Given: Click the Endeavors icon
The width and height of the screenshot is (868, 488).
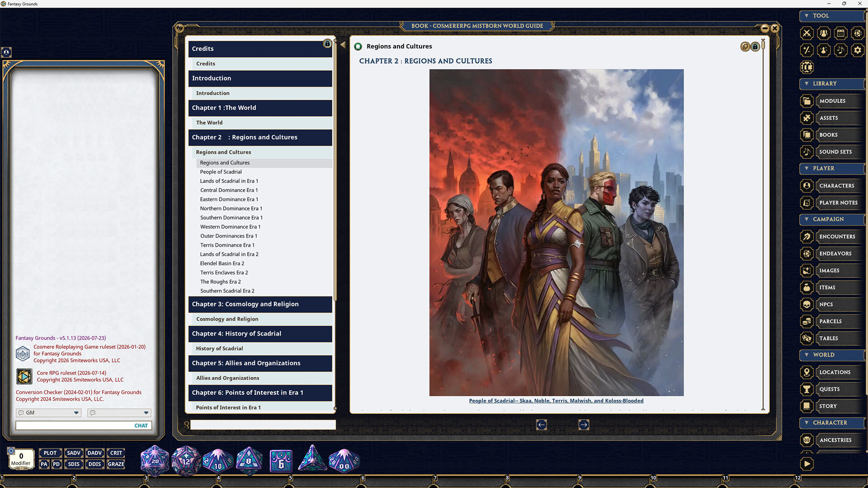Looking at the screenshot, I should (x=807, y=253).
